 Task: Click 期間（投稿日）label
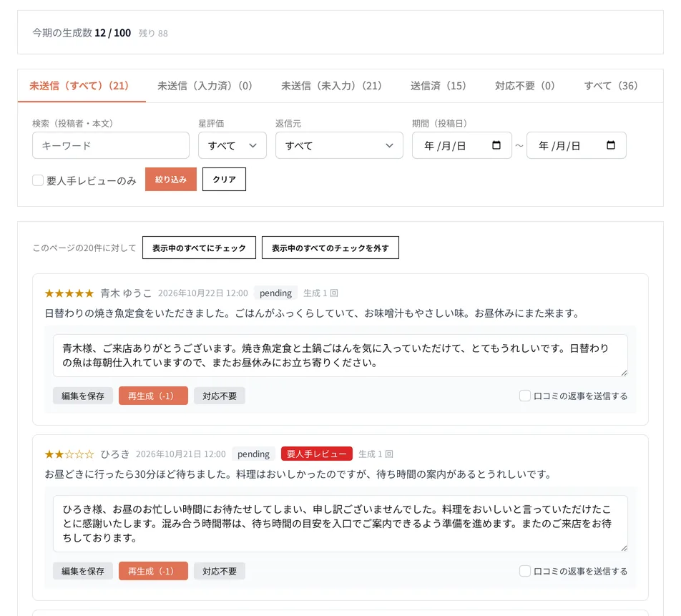point(439,123)
